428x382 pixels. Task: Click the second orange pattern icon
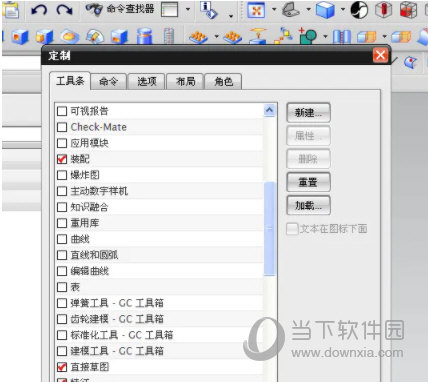pyautogui.click(x=233, y=37)
